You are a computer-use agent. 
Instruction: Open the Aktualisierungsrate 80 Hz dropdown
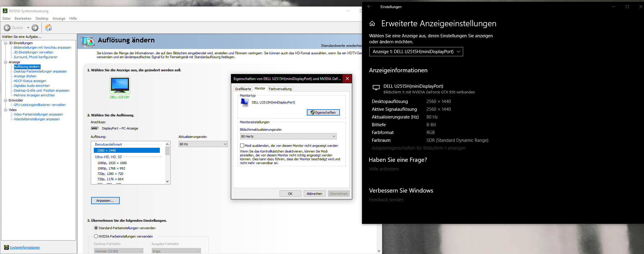[203, 144]
